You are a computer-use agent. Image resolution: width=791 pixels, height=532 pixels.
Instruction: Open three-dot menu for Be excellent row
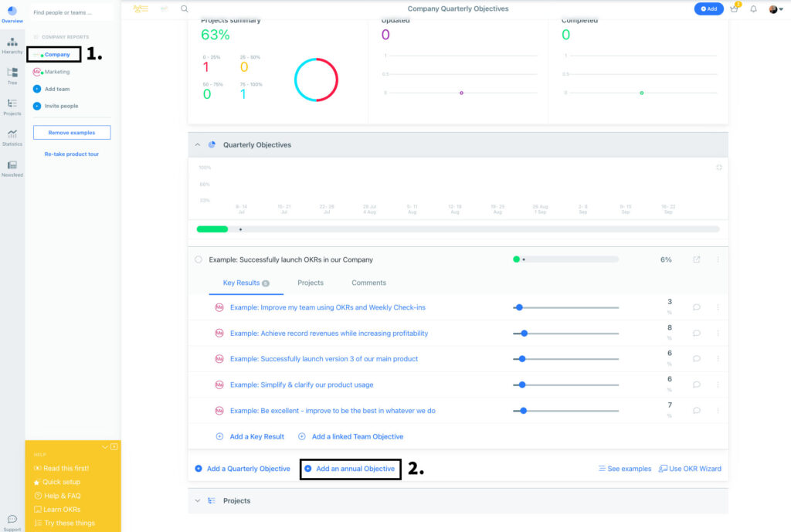coord(718,411)
